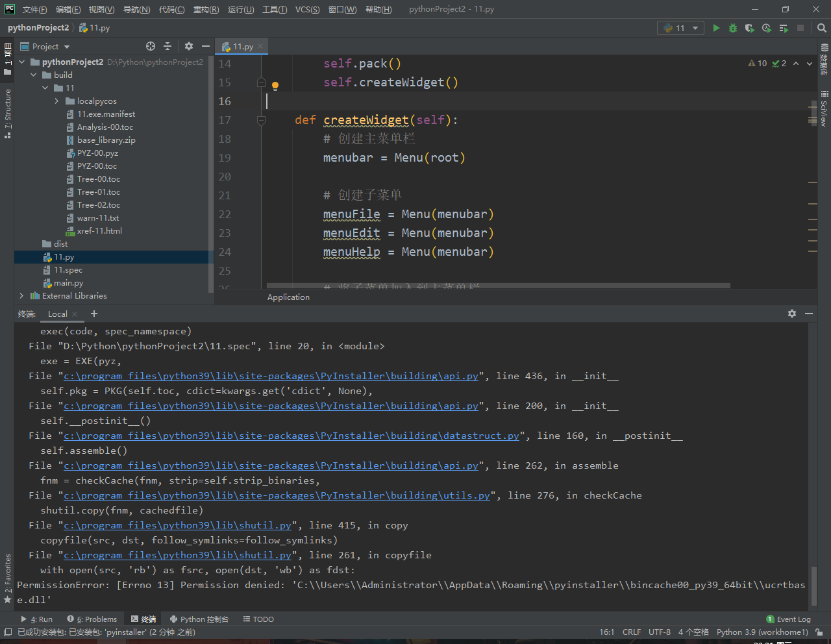Open UTF-8 encoding selector
The image size is (831, 644).
(x=660, y=632)
